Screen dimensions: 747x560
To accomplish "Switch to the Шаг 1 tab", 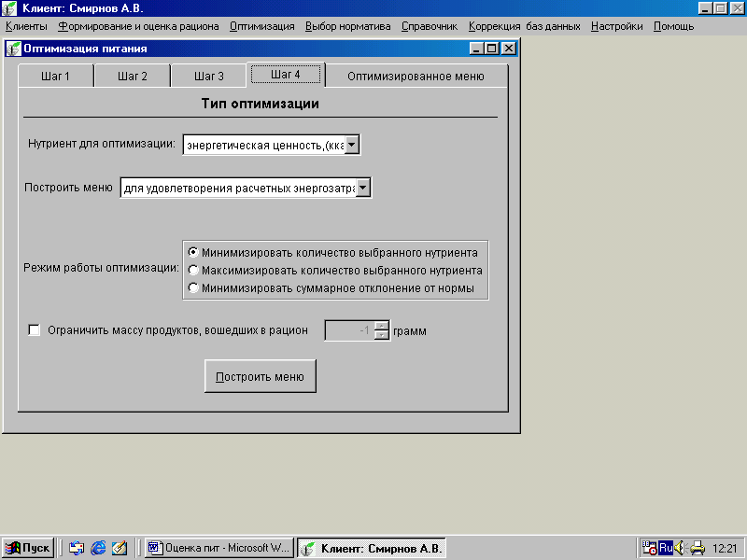I will point(55,77).
